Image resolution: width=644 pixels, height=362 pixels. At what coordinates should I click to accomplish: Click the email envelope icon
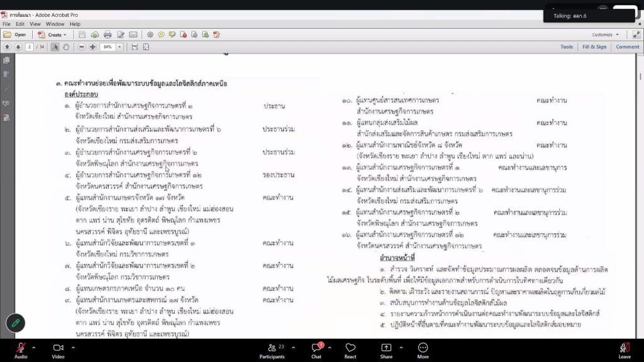click(x=133, y=35)
